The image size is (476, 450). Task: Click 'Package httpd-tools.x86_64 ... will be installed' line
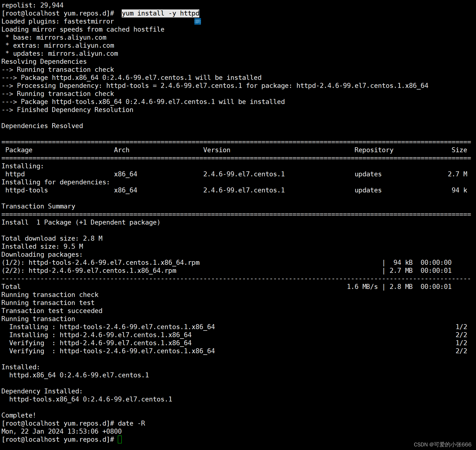[143, 102]
